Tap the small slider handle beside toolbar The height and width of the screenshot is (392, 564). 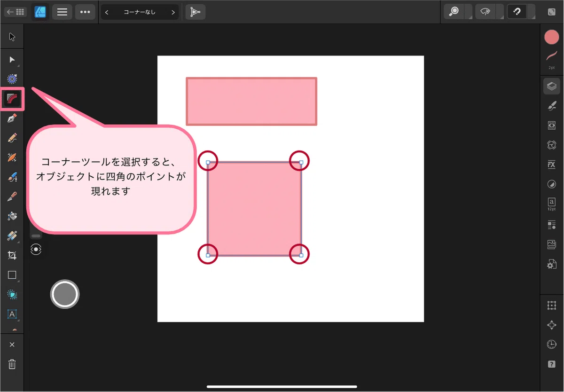click(x=36, y=235)
